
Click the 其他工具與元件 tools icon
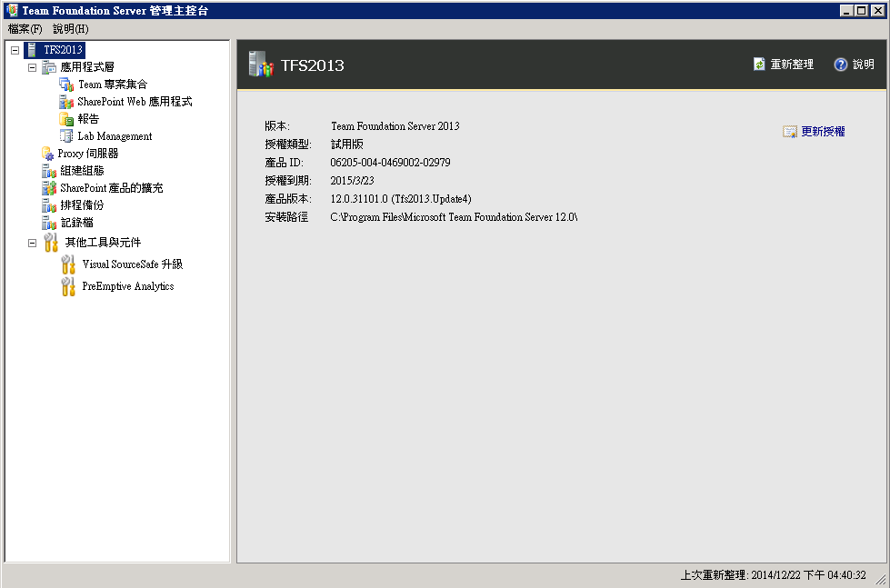pyautogui.click(x=51, y=243)
